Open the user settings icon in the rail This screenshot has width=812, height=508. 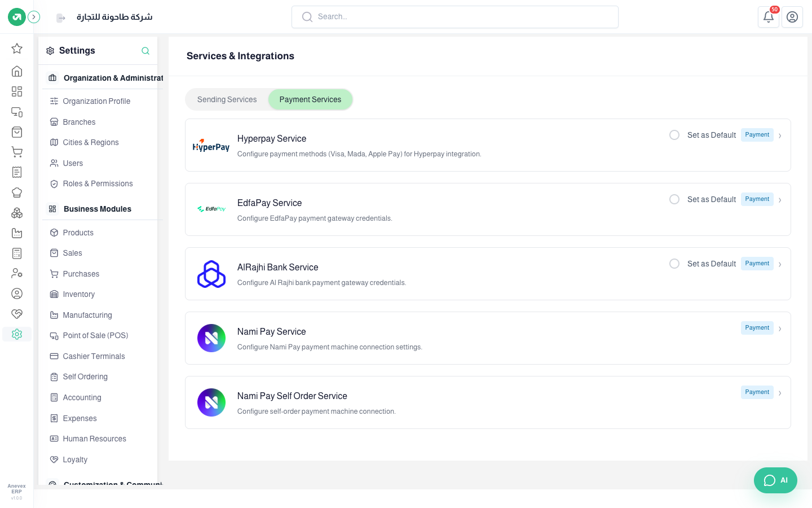point(17,273)
